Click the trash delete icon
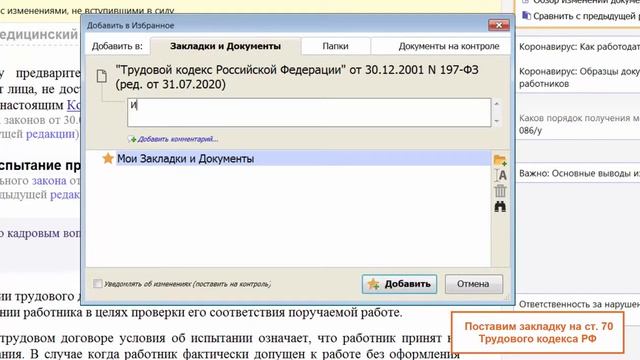Image resolution: width=640 pixels, height=360 pixels. 500,191
